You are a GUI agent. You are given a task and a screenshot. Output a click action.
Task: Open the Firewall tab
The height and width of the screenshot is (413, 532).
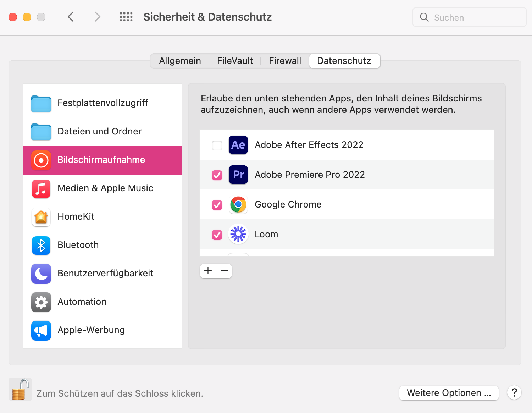(285, 61)
